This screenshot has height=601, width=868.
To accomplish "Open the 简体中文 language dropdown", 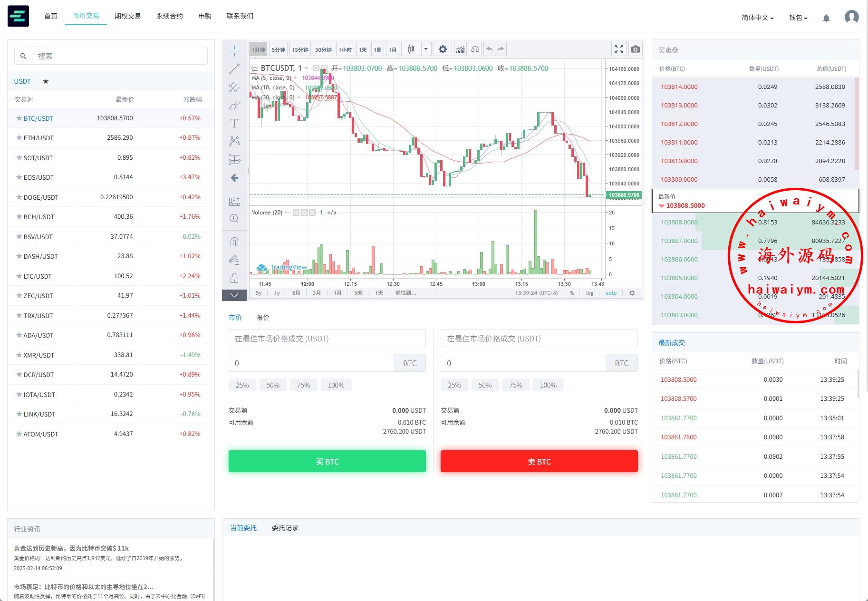I will coord(757,18).
